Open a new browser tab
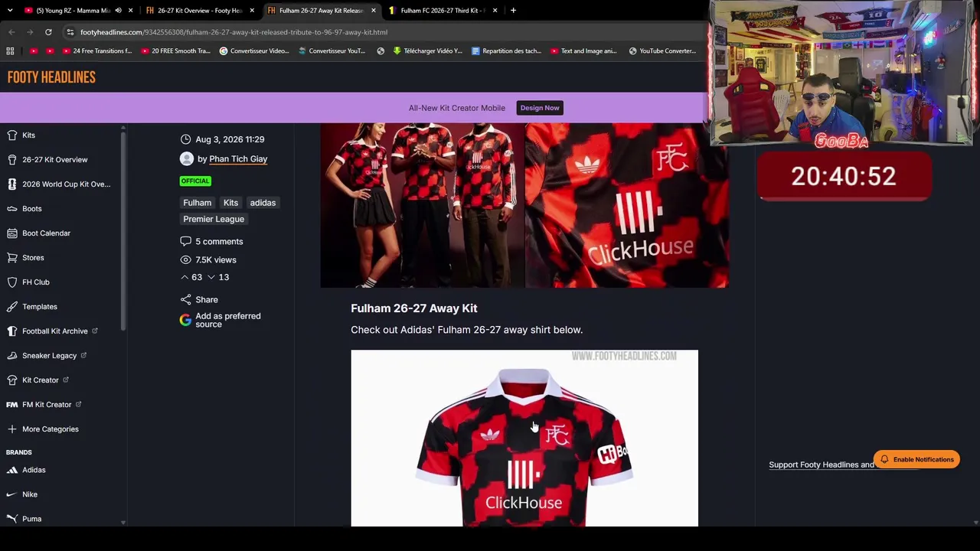980x551 pixels. (513, 11)
